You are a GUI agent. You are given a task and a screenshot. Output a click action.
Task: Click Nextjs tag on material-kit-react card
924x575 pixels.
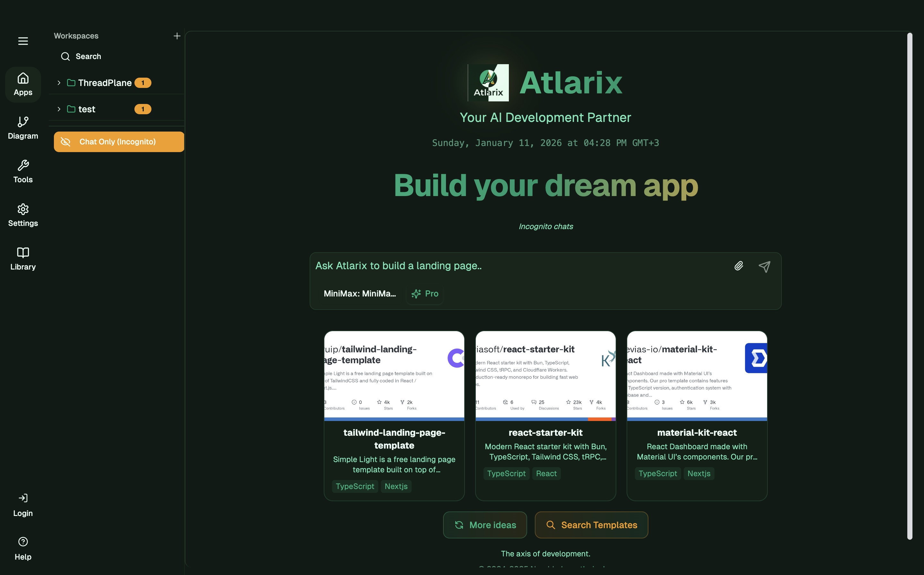pos(699,474)
